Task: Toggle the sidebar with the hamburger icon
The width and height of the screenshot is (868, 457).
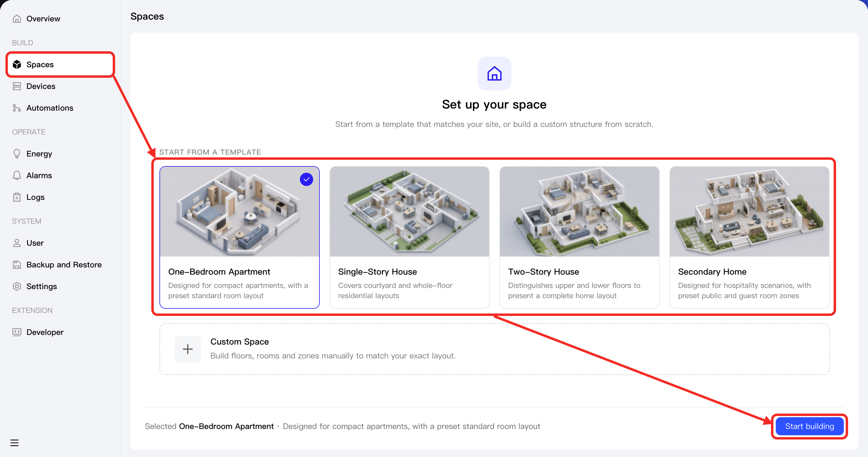Action: (14, 443)
